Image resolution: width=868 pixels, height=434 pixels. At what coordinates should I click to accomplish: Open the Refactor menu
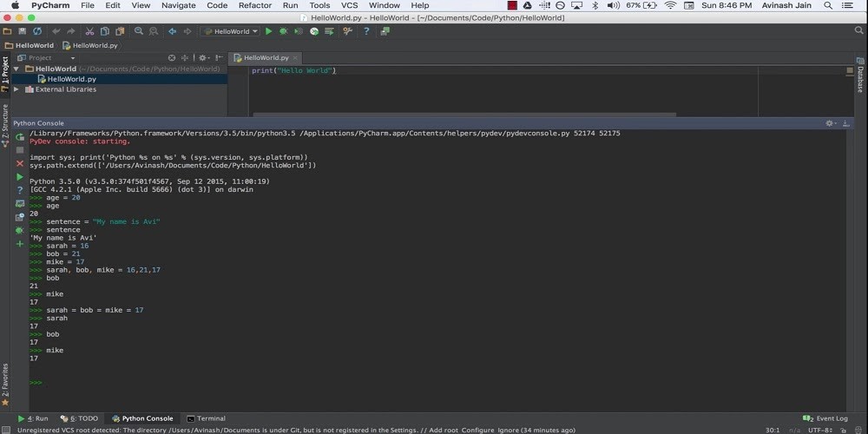(x=254, y=5)
